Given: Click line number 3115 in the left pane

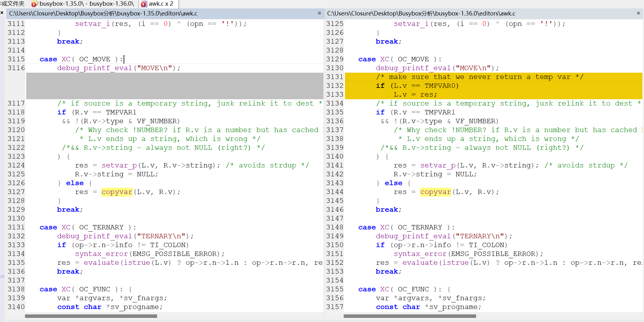Looking at the screenshot, I should click(16, 59).
